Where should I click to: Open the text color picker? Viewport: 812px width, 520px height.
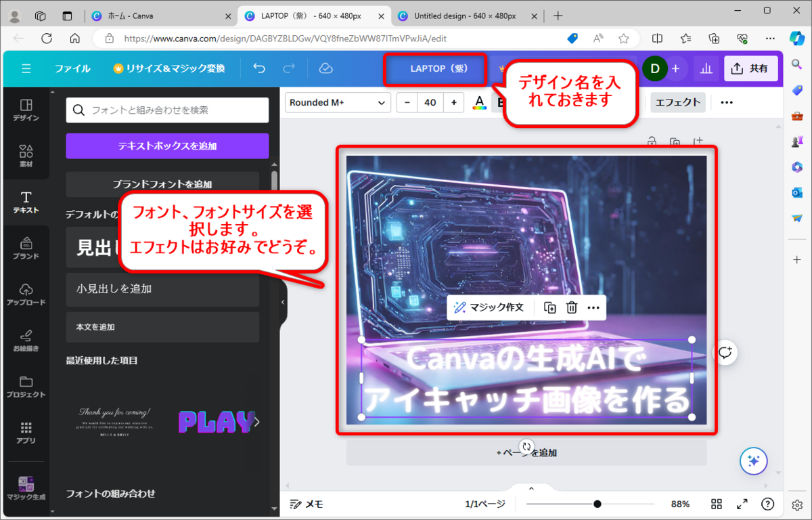coord(479,102)
